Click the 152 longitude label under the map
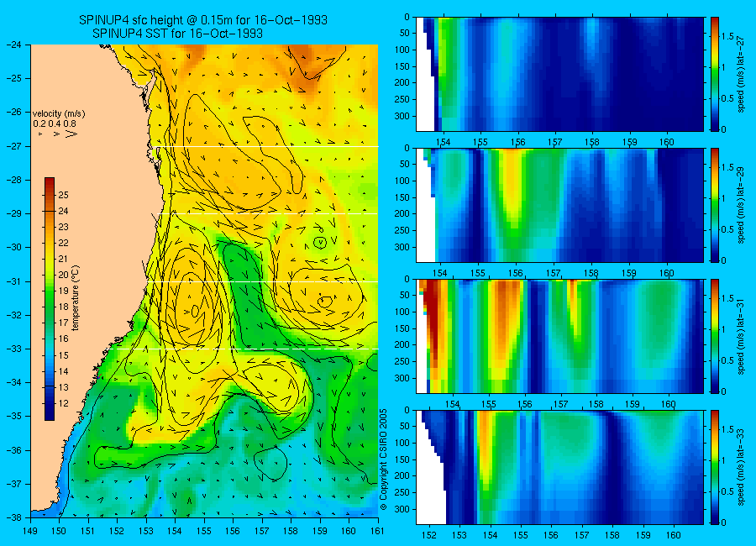The height and width of the screenshot is (546, 756). click(117, 531)
